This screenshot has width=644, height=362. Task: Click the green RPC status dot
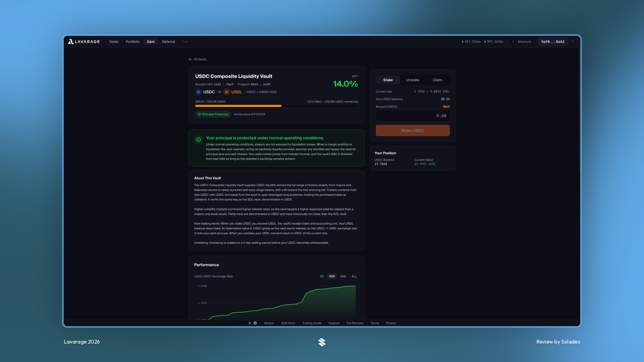click(x=485, y=42)
